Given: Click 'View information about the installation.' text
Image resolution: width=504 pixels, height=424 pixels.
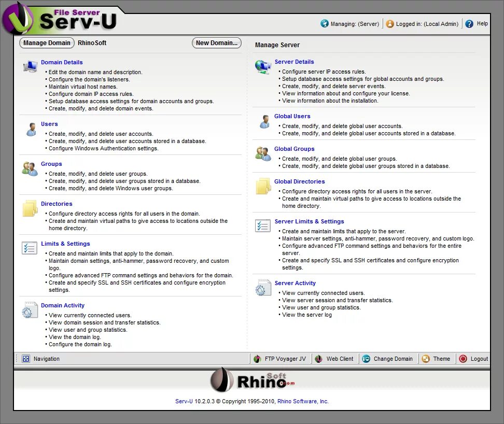Looking at the screenshot, I should pos(330,101).
